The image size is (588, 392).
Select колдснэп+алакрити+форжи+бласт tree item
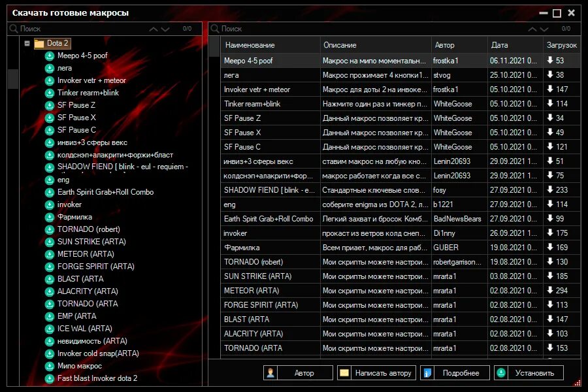pos(115,155)
